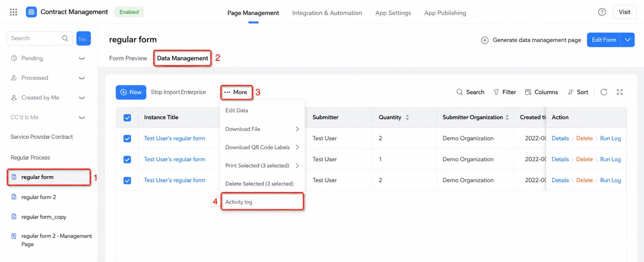Click the Contract Management app logo icon
The image size is (644, 262).
(x=31, y=12)
